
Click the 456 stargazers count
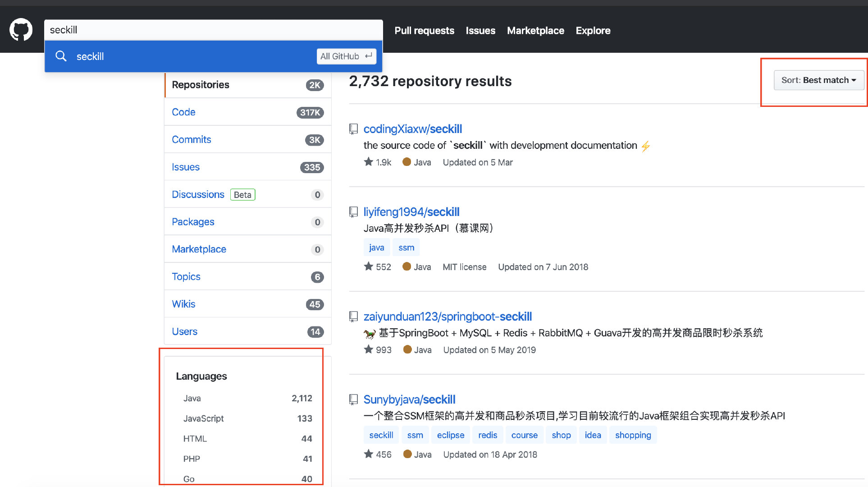(384, 455)
